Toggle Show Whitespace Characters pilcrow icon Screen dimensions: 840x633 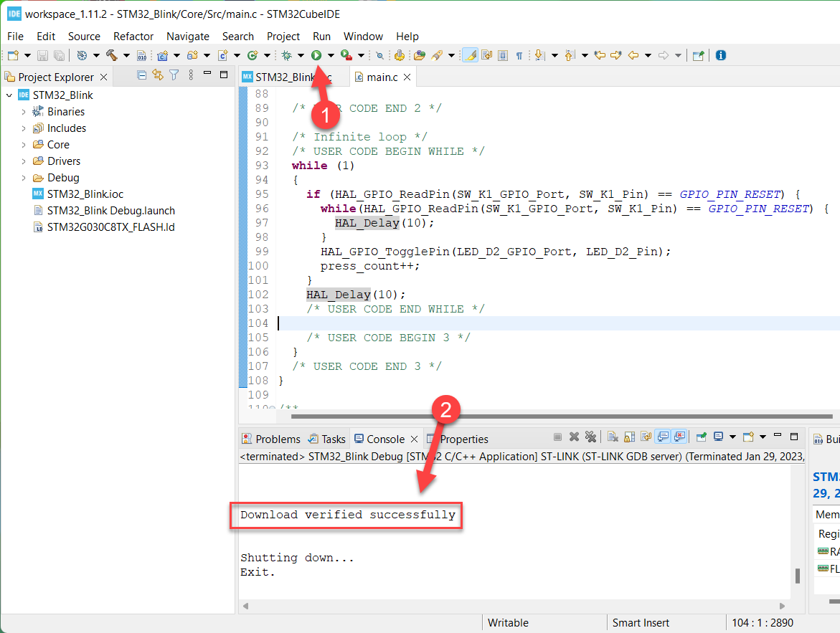click(519, 55)
